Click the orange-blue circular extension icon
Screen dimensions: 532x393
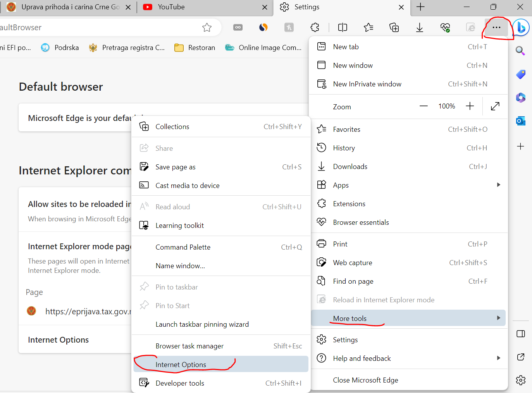[x=263, y=28]
